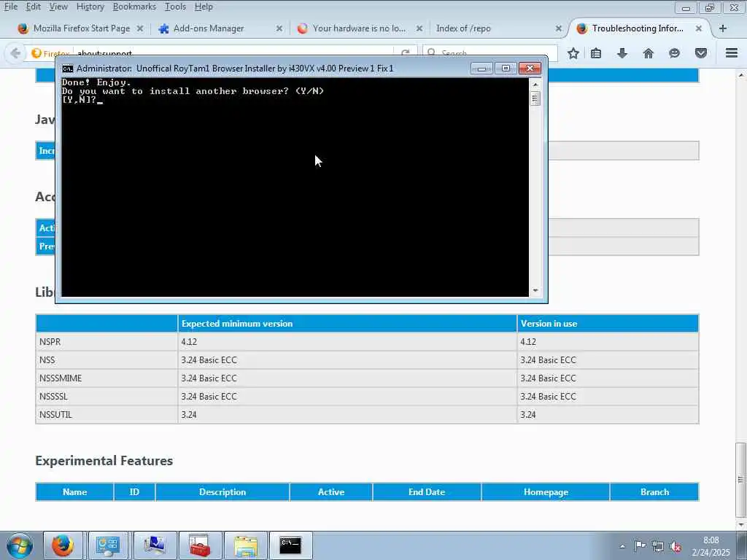Click the NSS row label
This screenshot has height=560, width=747.
click(x=47, y=360)
